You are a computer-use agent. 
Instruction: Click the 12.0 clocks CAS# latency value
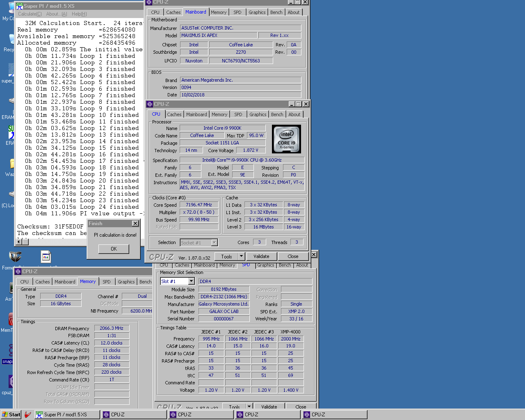pyautogui.click(x=112, y=343)
